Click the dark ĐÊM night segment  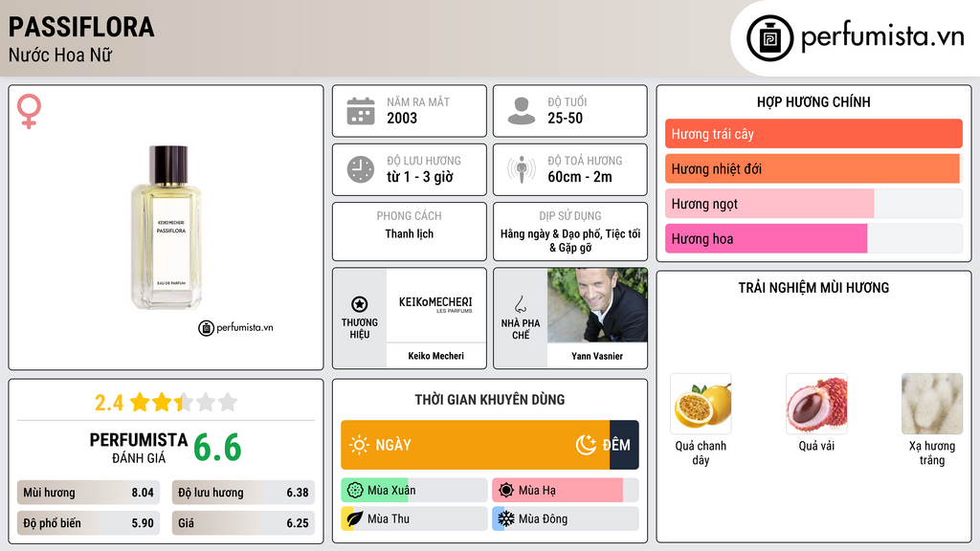(624, 445)
